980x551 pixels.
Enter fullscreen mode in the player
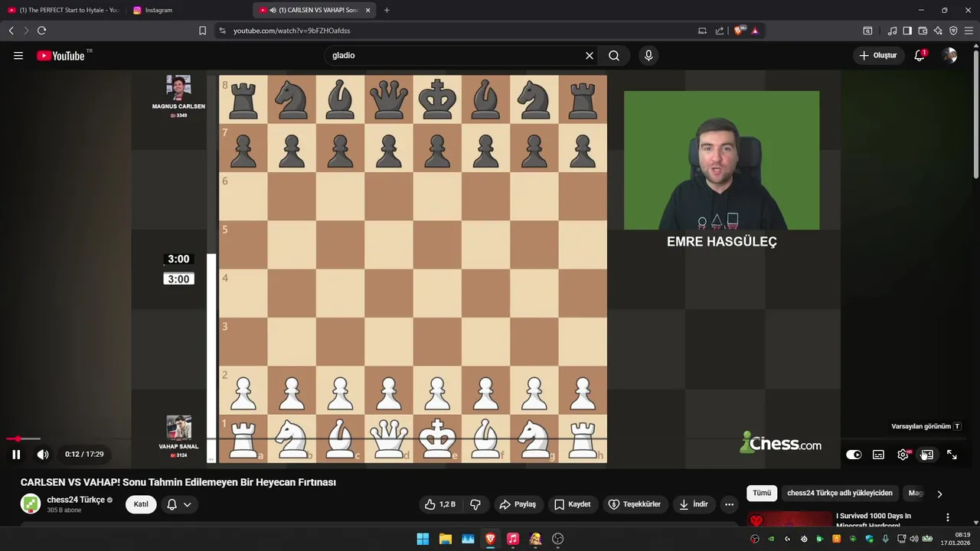952,455
